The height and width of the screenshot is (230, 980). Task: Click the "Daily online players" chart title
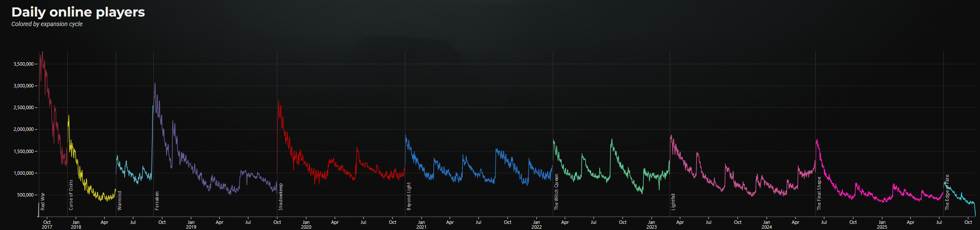click(78, 12)
